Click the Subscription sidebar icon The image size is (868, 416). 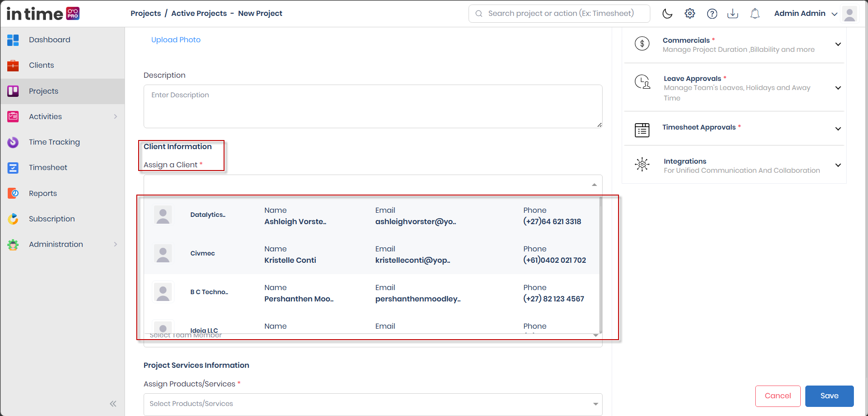(x=13, y=219)
